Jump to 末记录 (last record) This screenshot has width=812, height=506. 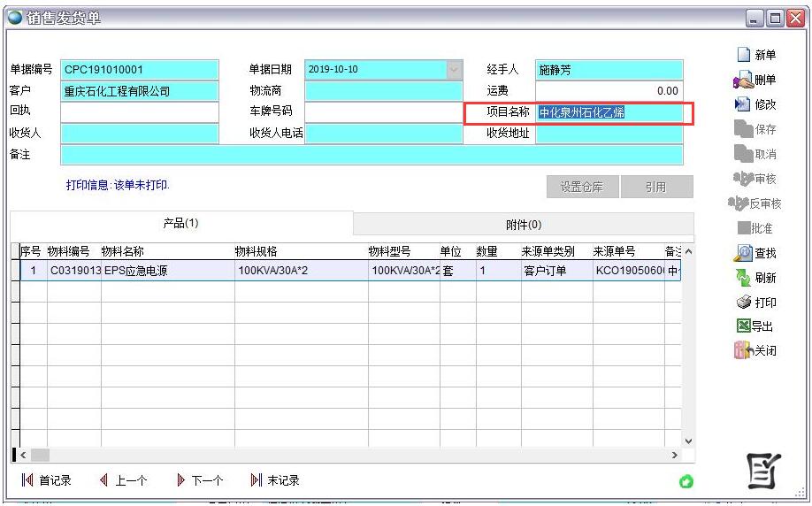tap(275, 480)
